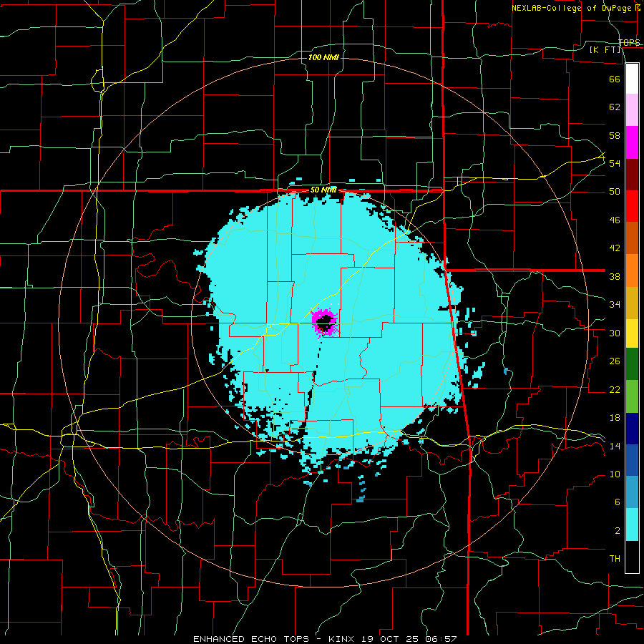Select the "14" scale value
Image resolution: width=644 pixels, height=644 pixels.
pos(615,446)
